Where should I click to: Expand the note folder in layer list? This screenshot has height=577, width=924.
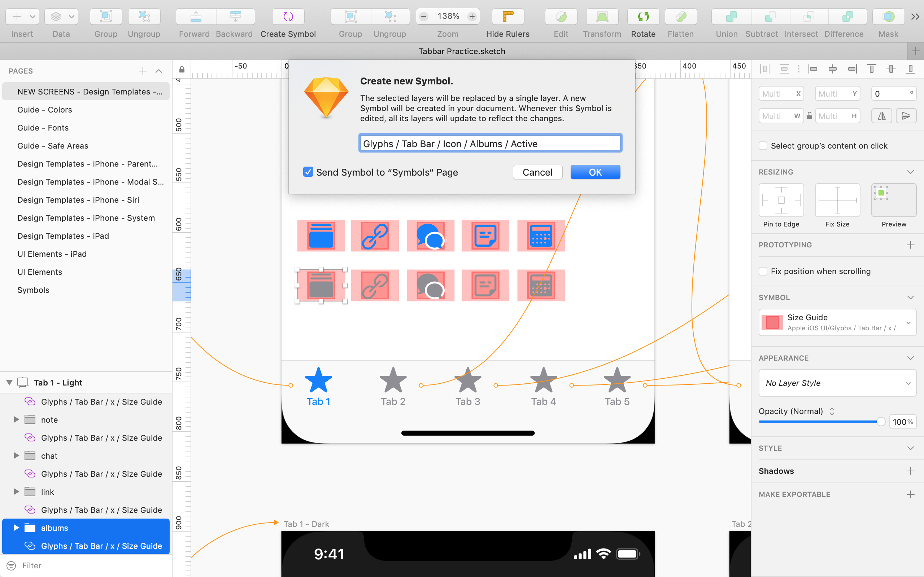tap(16, 419)
